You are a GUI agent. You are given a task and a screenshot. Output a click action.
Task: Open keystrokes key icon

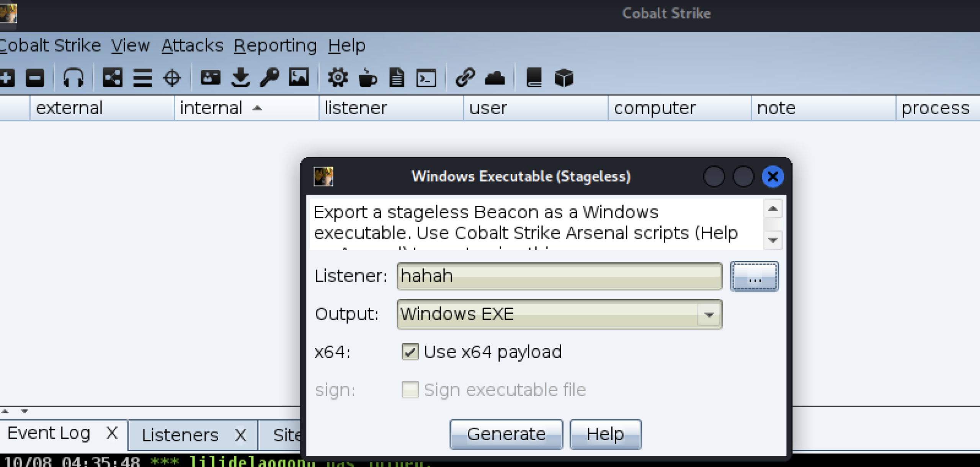coord(269,77)
